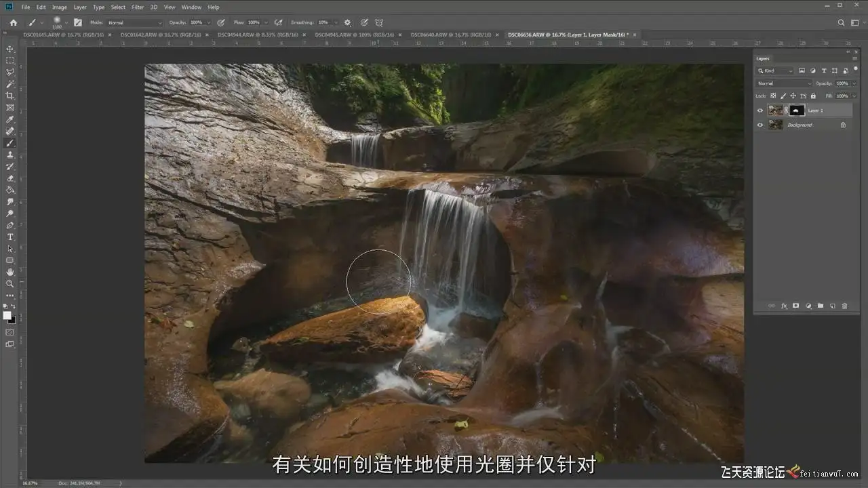
Task: Pick the Eyedropper tool
Action: pyautogui.click(x=10, y=119)
